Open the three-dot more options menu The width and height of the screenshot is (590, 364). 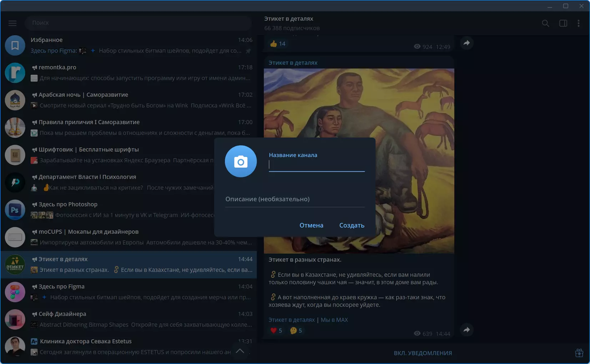[x=579, y=23]
